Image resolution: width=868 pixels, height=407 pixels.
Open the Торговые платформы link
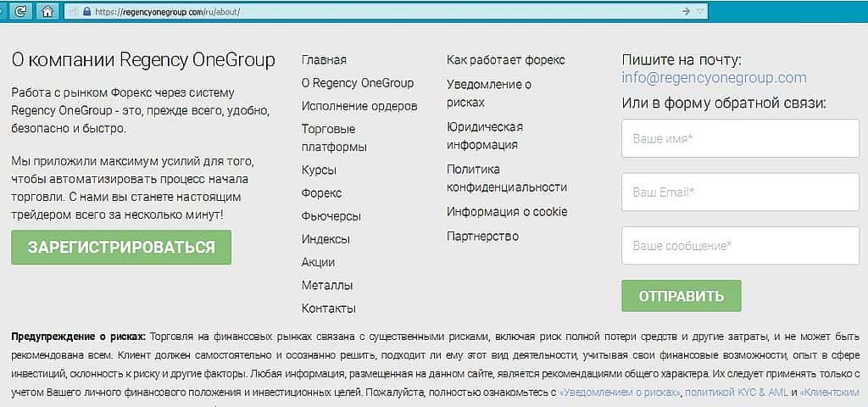coord(334,138)
